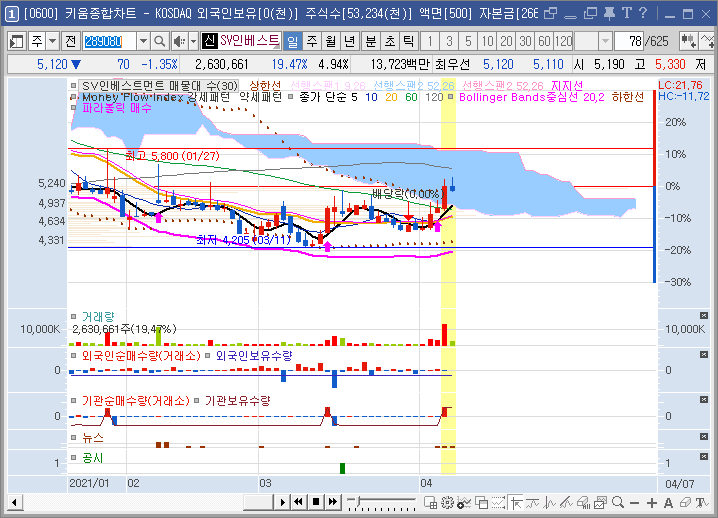This screenshot has height=518, width=718.
Task: Click the play forward playback button
Action: [283, 502]
